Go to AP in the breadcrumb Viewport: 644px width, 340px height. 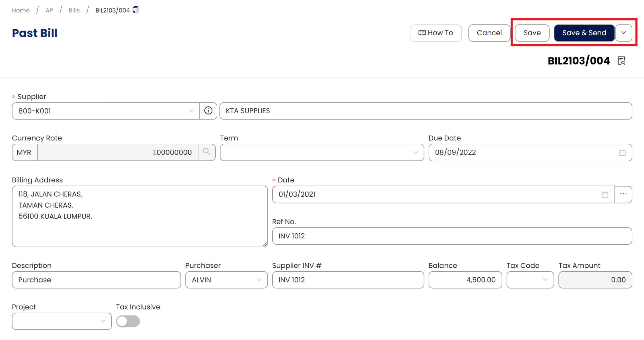pyautogui.click(x=49, y=10)
